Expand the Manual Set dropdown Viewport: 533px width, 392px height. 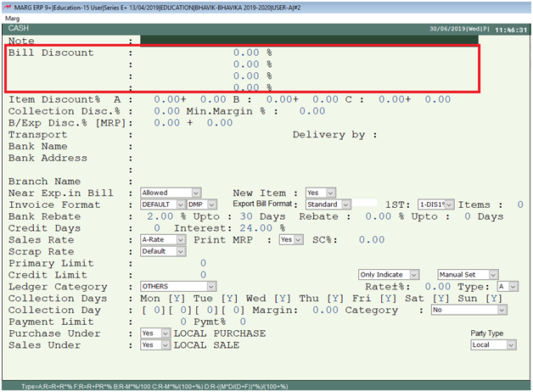[x=464, y=275]
